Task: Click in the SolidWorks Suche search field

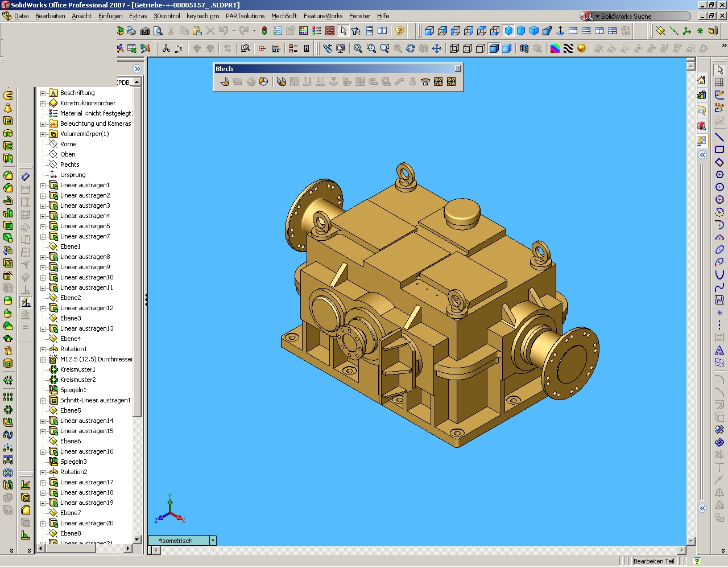Action: tap(643, 17)
